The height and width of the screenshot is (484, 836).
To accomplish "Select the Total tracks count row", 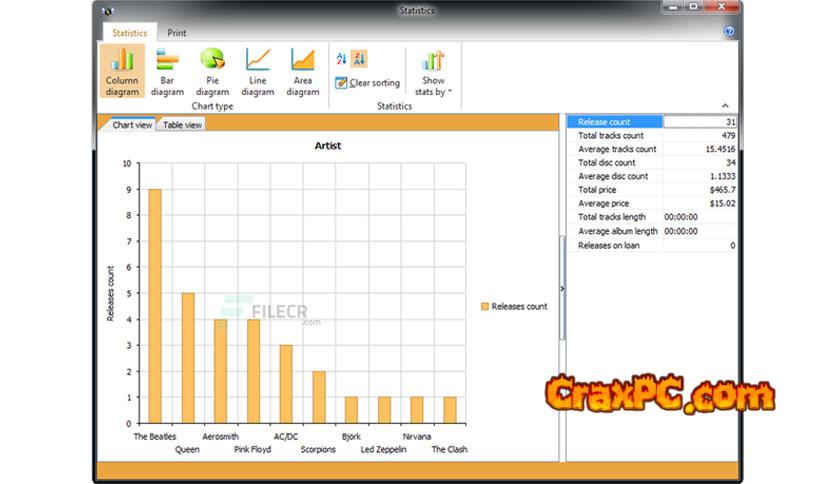I will 652,135.
